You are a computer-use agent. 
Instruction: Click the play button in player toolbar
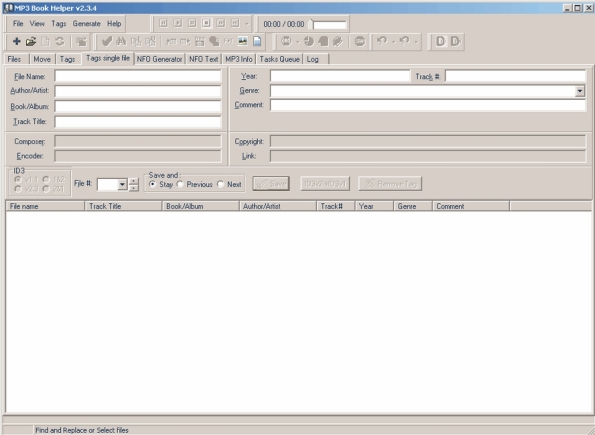click(178, 23)
